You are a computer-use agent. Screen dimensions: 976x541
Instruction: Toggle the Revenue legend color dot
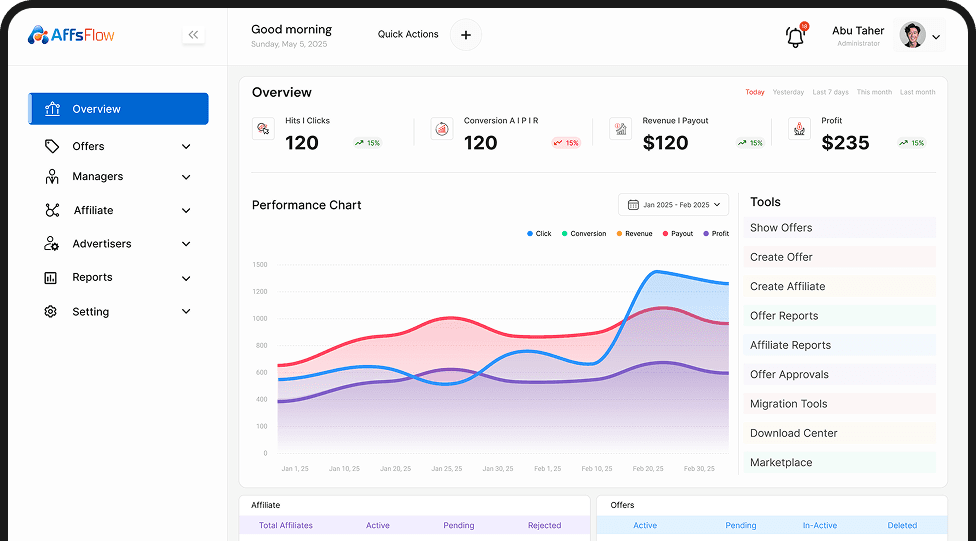(x=619, y=234)
